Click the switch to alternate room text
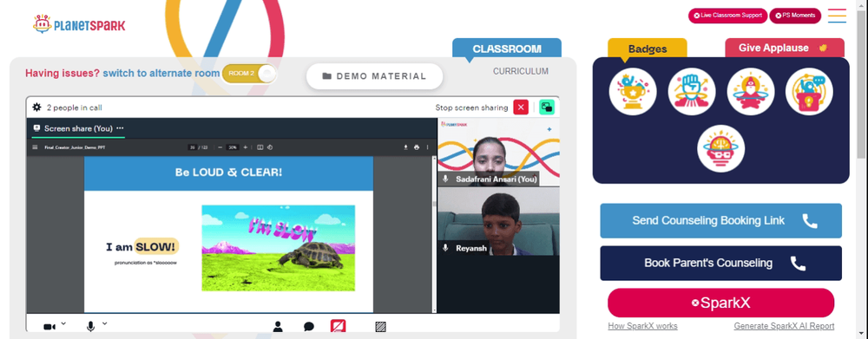 [161, 73]
